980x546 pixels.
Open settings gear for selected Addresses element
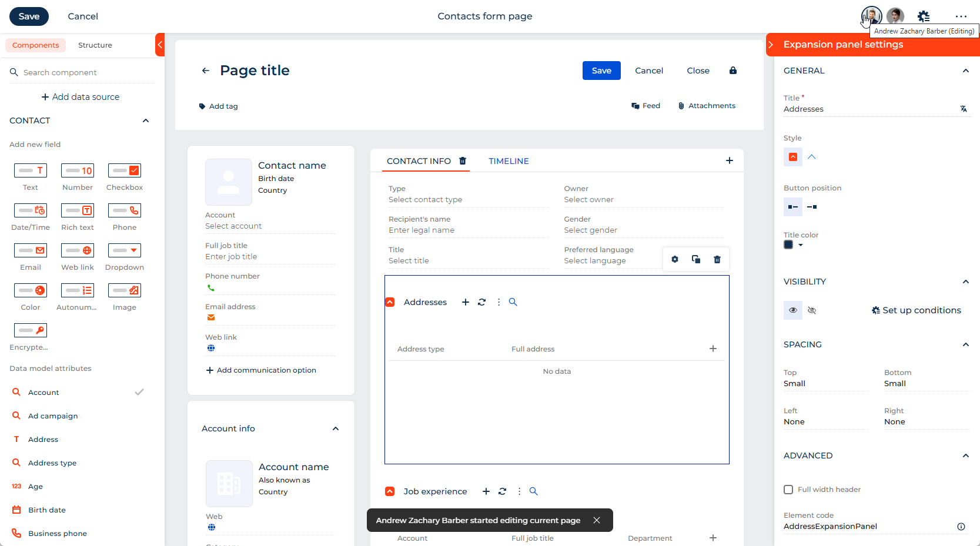coord(675,259)
